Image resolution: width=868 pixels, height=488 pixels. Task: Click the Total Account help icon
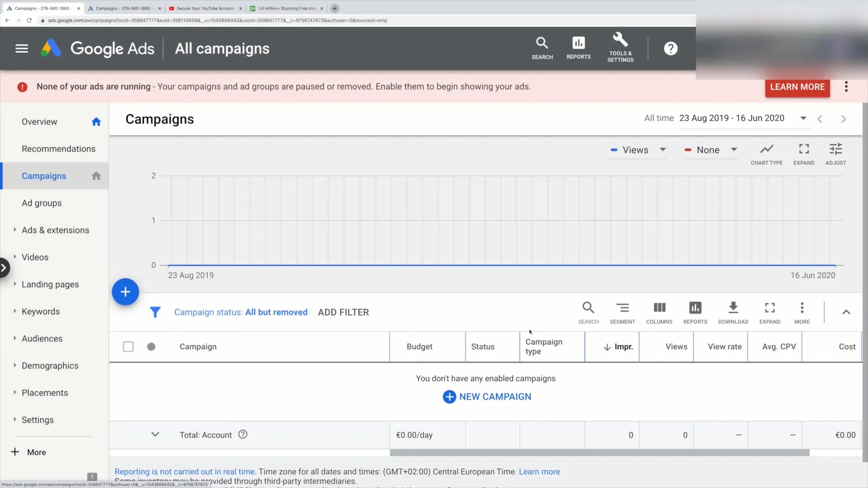(243, 434)
